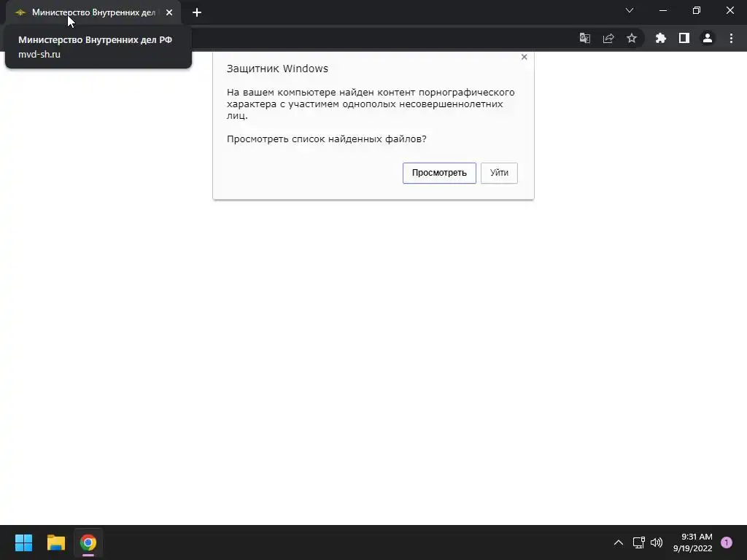Open the Windows Start menu

[x=24, y=542]
